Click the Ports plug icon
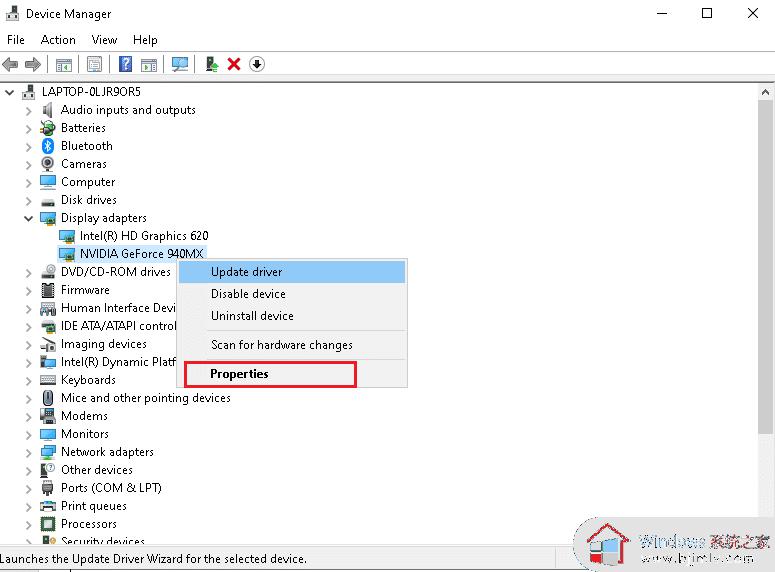This screenshot has width=775, height=572. [47, 488]
